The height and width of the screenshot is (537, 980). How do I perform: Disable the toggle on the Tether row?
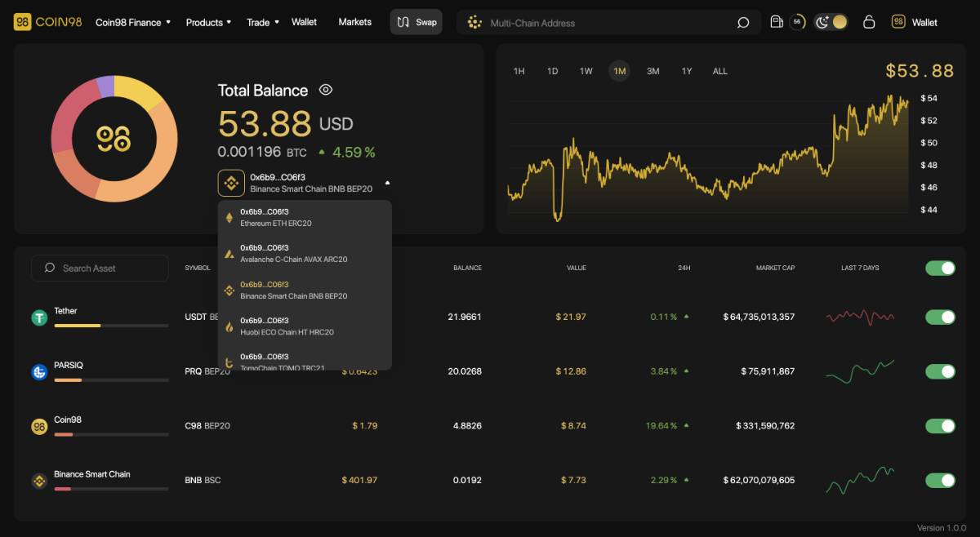click(939, 317)
